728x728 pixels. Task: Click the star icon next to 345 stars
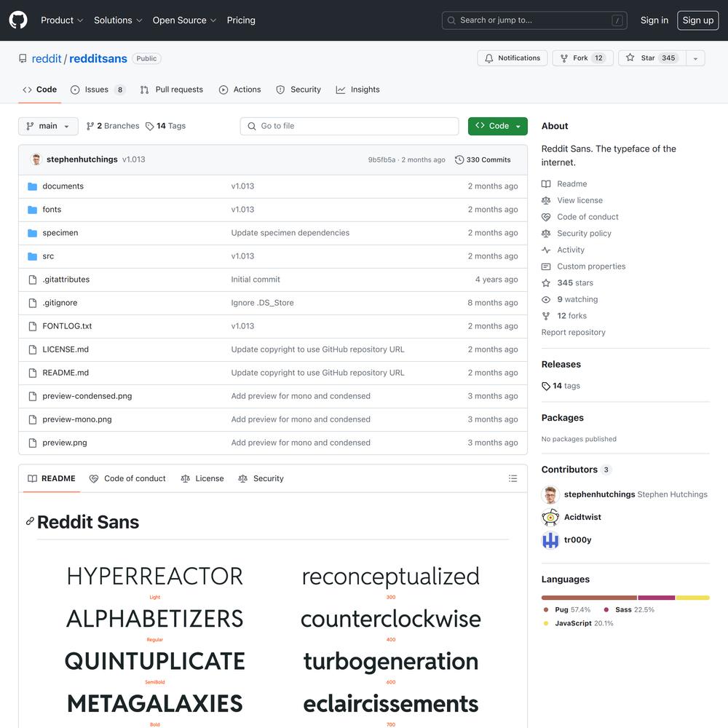[546, 282]
